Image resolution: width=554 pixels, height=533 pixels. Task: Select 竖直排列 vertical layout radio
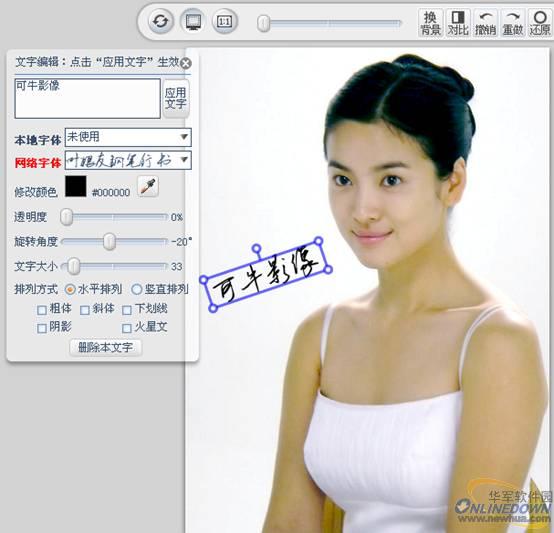coord(136,289)
